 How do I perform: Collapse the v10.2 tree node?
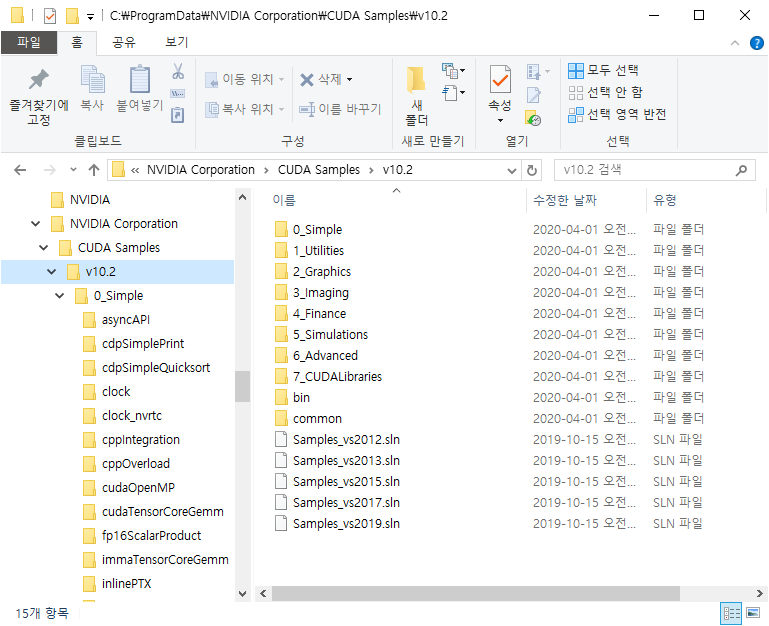click(51, 271)
